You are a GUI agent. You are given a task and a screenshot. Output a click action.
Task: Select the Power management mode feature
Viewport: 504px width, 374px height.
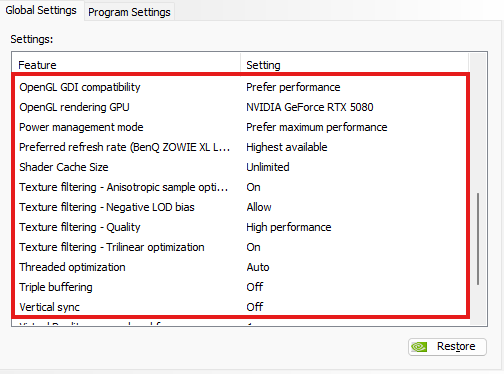81,127
